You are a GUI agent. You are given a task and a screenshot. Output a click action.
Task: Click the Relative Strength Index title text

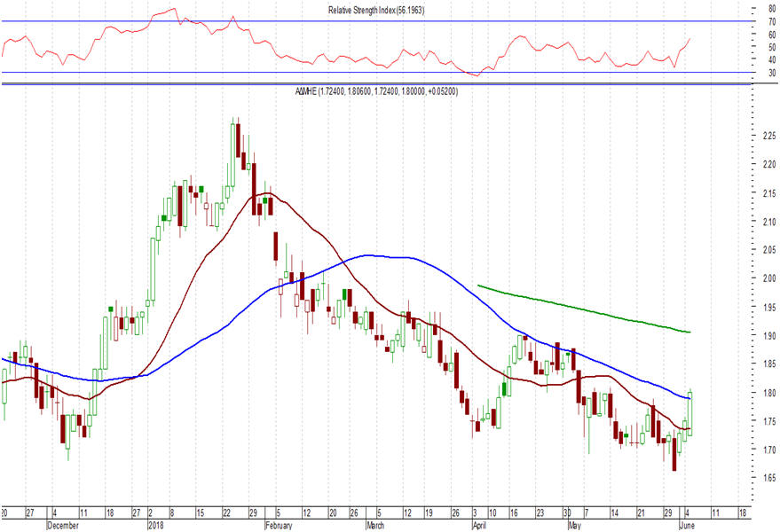click(376, 10)
